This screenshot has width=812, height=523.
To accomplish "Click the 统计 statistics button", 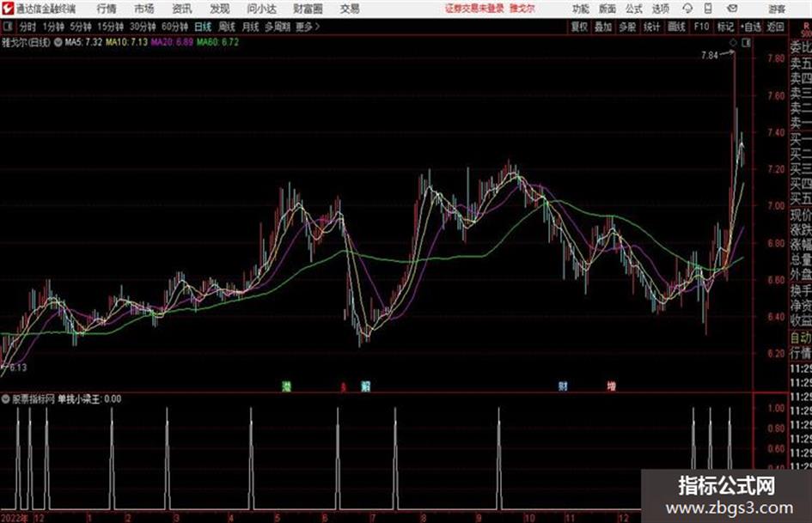I will pos(652,27).
